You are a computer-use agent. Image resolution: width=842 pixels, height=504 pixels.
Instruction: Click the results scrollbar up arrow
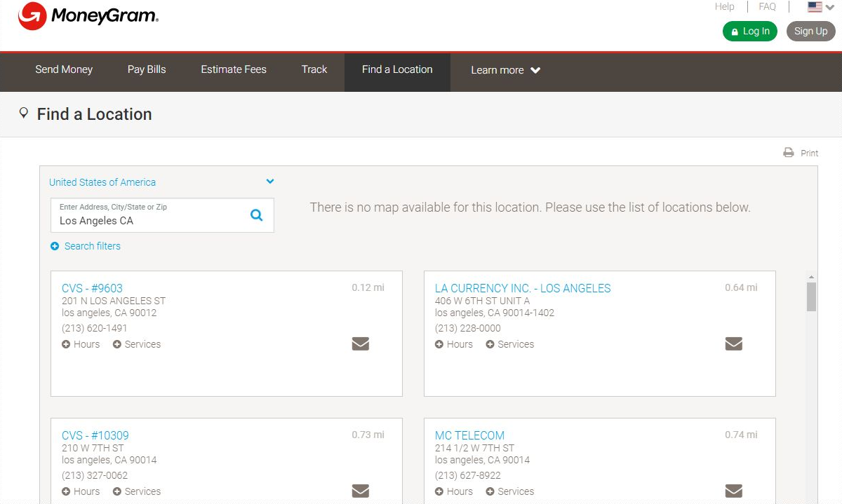tap(811, 277)
